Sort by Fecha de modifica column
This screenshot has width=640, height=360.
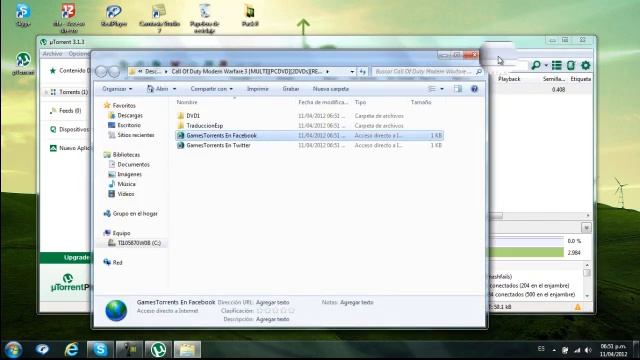click(323, 102)
